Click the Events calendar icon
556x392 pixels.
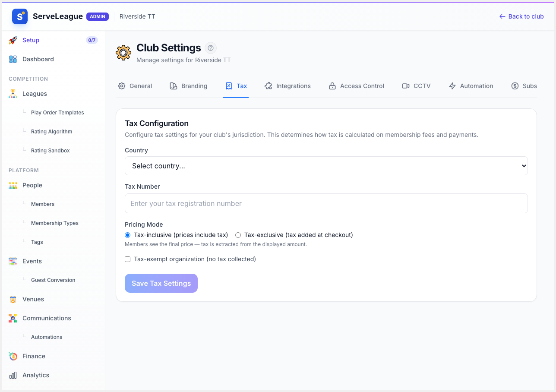[13, 261]
